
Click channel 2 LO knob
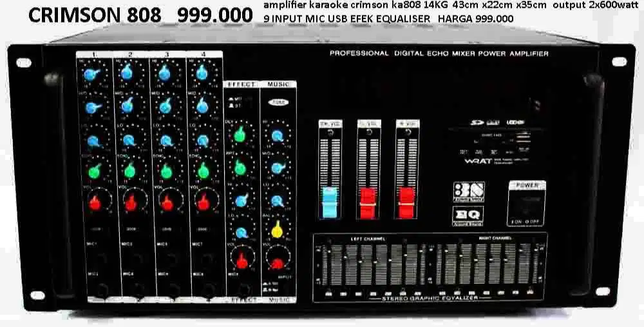click(x=129, y=140)
